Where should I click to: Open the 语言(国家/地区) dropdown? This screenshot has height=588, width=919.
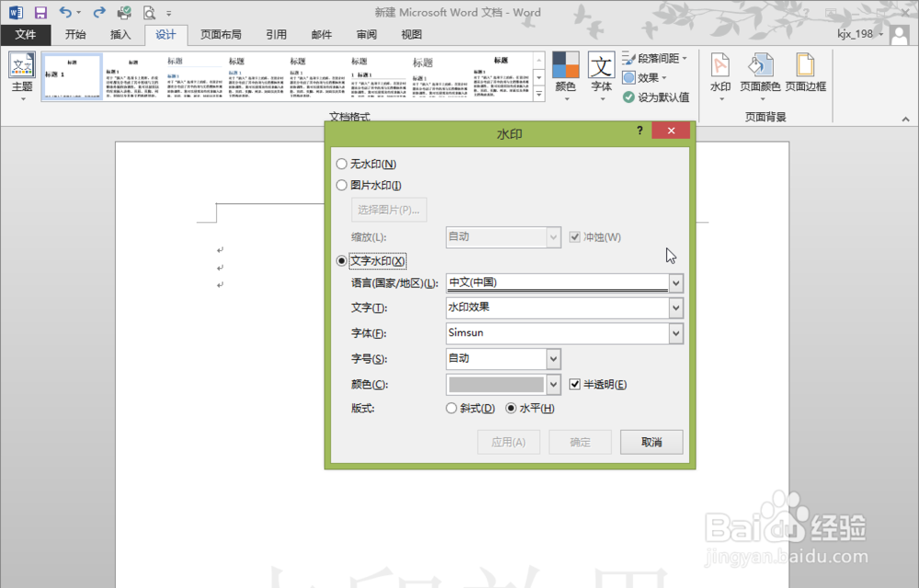coord(676,282)
